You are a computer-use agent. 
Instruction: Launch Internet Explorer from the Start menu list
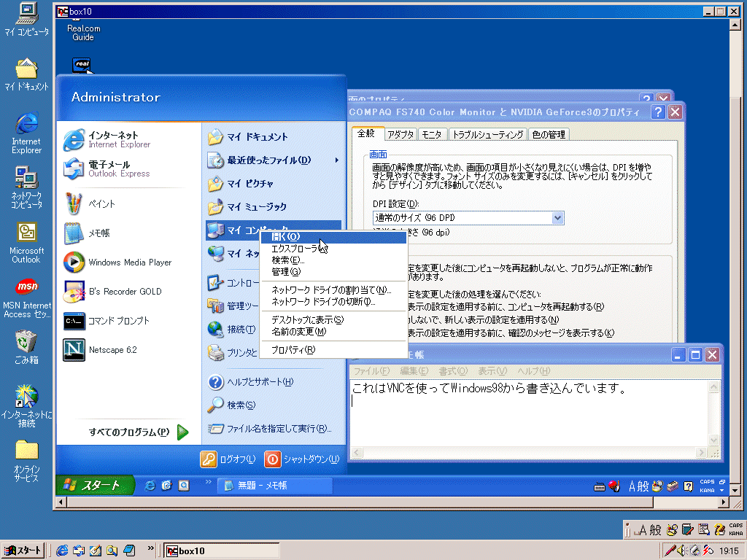107,139
